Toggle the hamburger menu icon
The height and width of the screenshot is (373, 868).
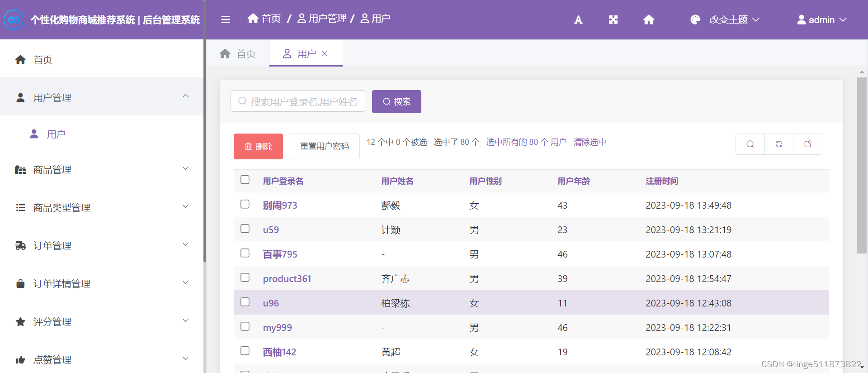[x=225, y=19]
